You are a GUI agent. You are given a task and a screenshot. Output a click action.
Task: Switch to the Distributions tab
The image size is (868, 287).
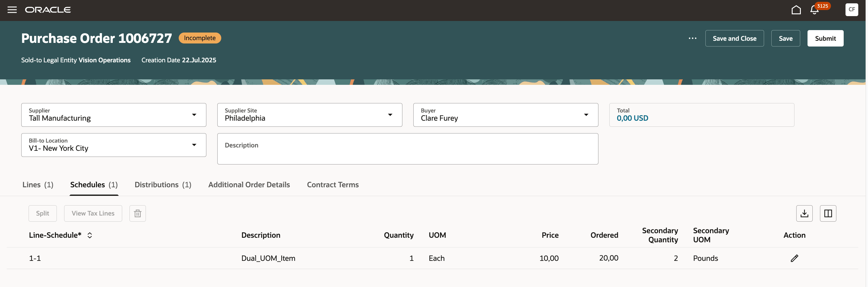pos(163,185)
